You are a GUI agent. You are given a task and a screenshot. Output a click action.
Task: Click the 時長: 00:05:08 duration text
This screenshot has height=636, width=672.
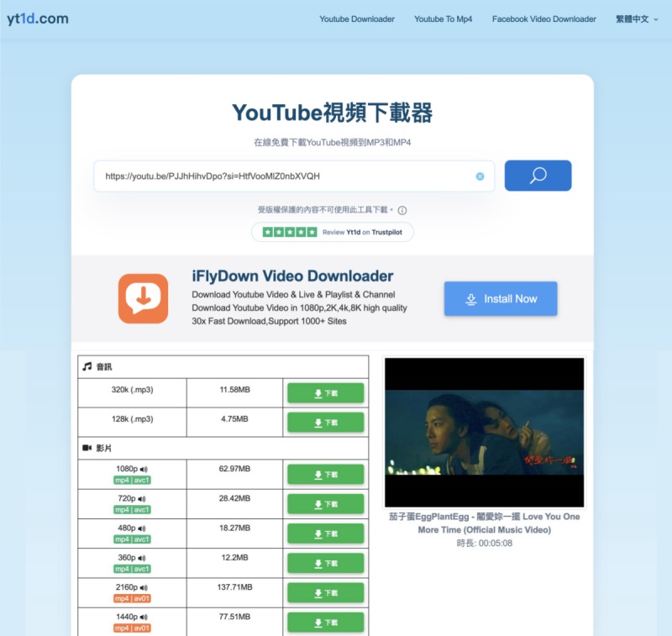point(485,544)
